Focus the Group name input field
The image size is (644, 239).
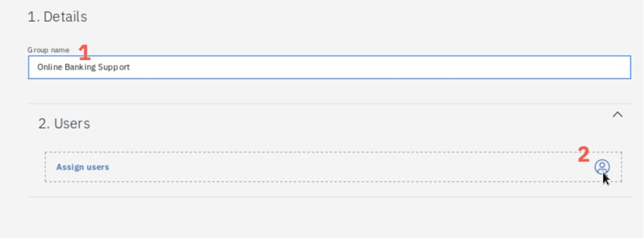click(x=329, y=67)
